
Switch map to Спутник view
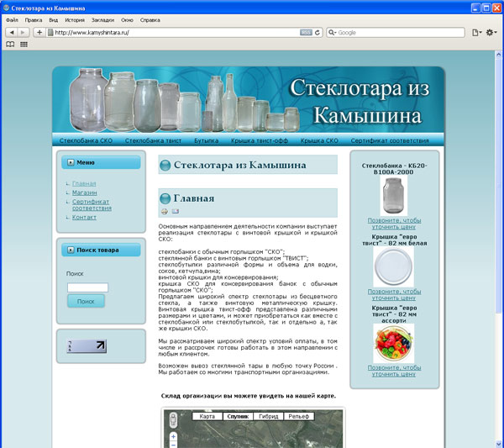[x=238, y=416]
